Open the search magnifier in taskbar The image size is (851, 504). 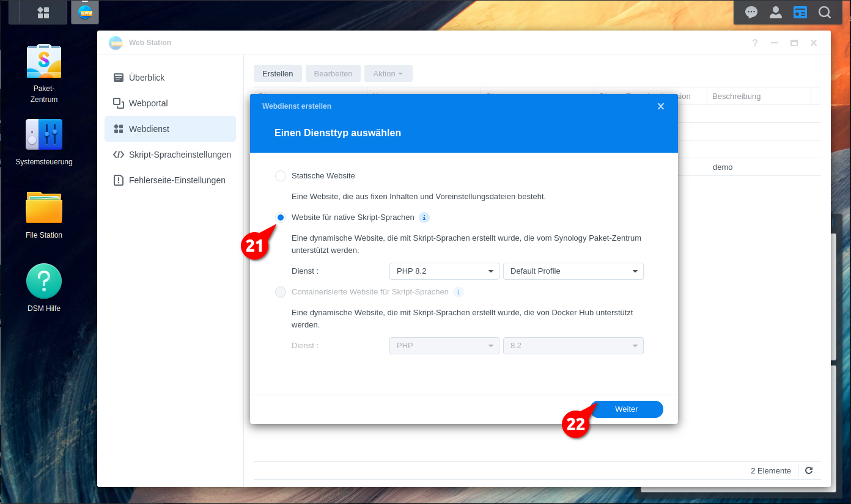point(825,12)
